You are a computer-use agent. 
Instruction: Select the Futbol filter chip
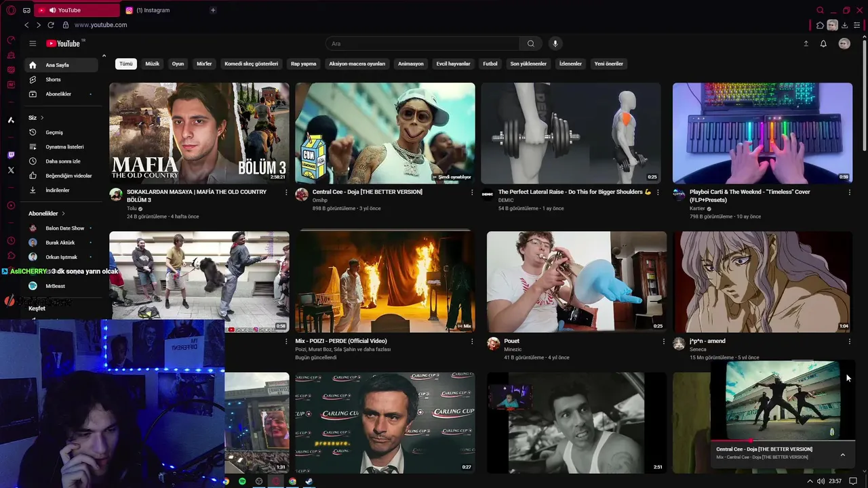[490, 64]
